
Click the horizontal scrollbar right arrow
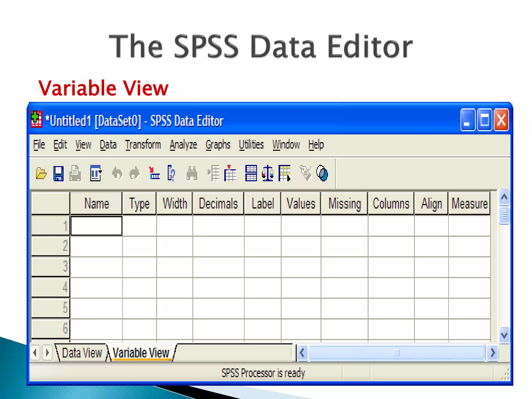pyautogui.click(x=492, y=353)
